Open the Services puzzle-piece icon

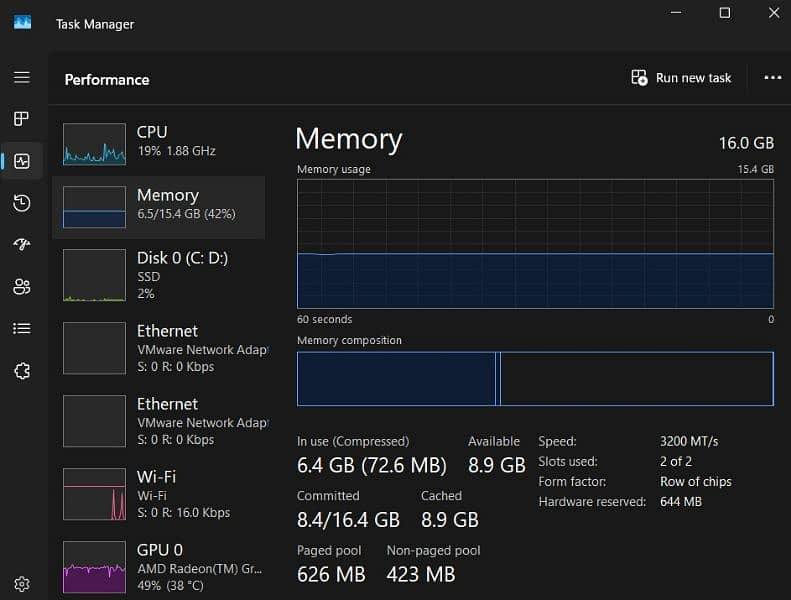tap(21, 371)
